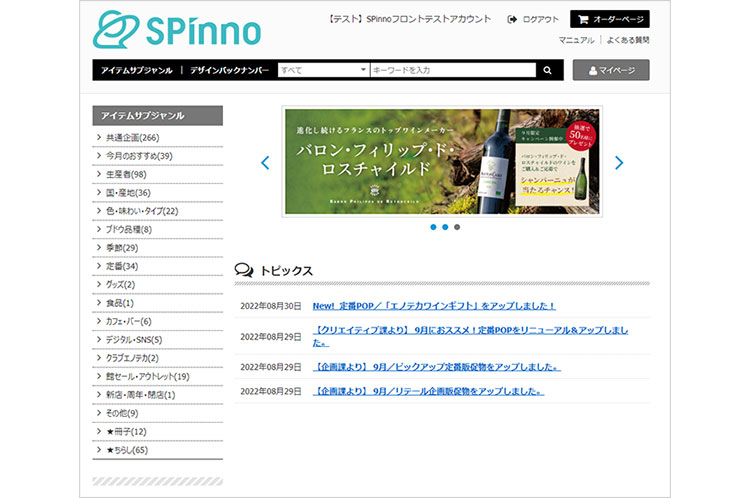
Task: Click the トピックス section heading
Action: tap(286, 271)
